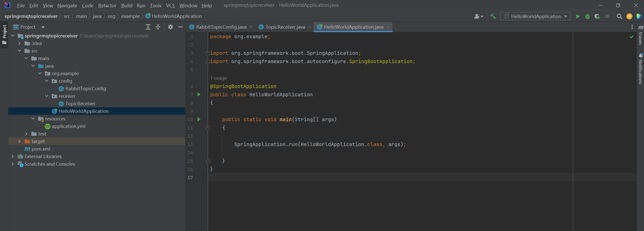Open pom.xml in project tree
This screenshot has height=231, width=644.
point(41,149)
